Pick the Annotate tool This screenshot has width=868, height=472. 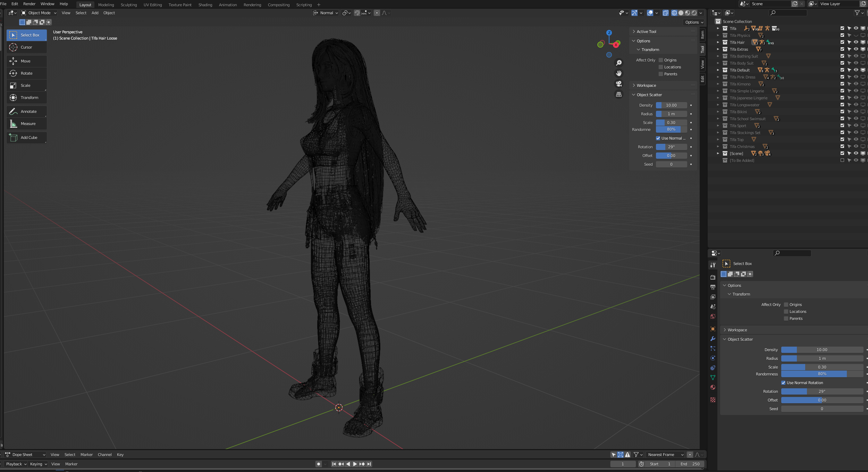click(26, 111)
